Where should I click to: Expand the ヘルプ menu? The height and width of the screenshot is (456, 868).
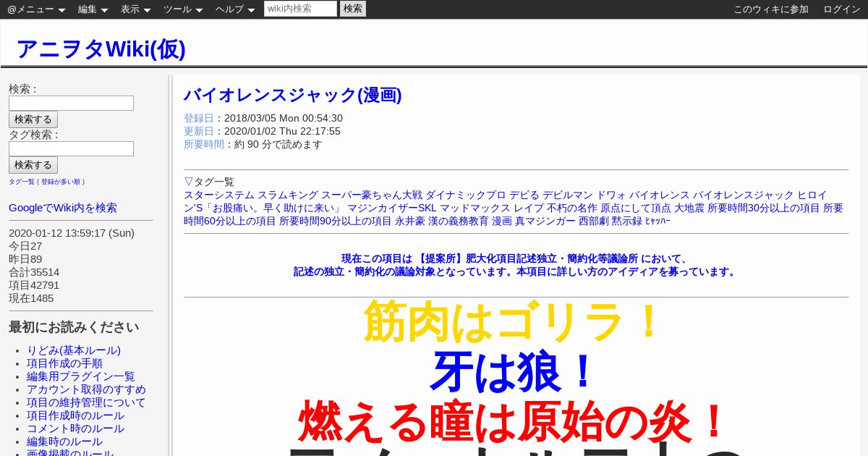click(235, 9)
